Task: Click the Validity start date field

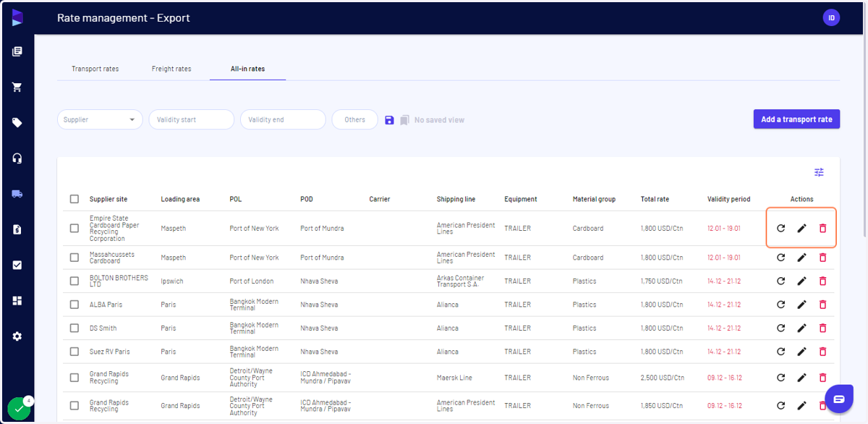Action: click(x=192, y=120)
